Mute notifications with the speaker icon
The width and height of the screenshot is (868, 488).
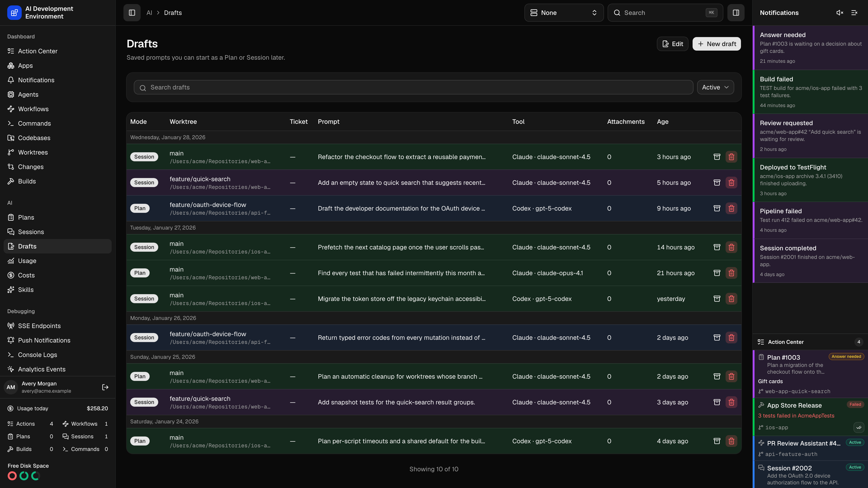tap(840, 13)
